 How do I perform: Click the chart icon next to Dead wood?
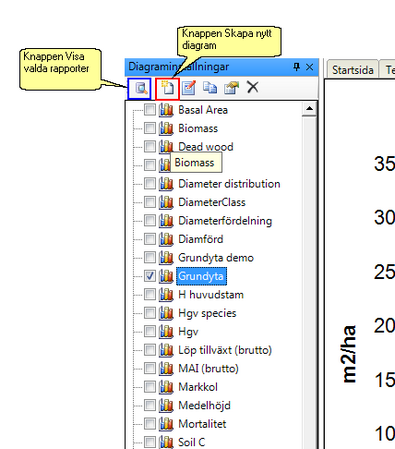click(166, 147)
